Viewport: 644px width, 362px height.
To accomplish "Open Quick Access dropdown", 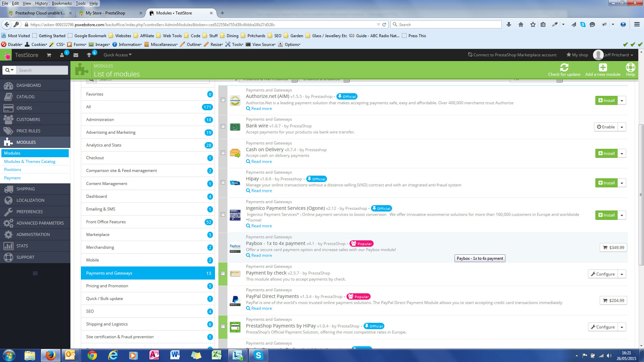I will pyautogui.click(x=117, y=55).
